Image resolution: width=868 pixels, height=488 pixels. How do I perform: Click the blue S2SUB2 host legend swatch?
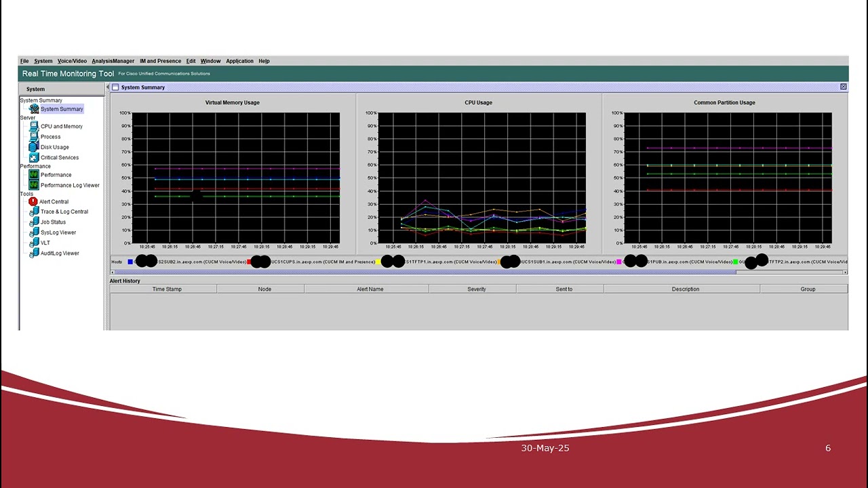point(130,262)
